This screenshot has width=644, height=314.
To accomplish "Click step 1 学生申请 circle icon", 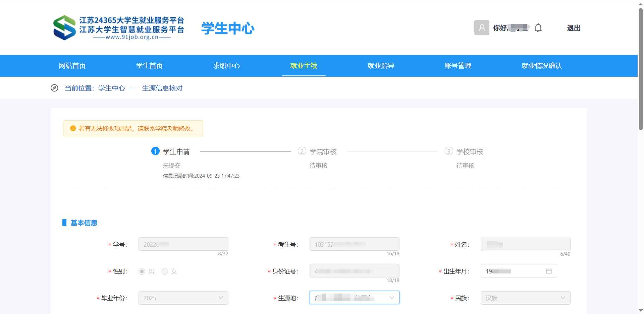I will pyautogui.click(x=155, y=151).
